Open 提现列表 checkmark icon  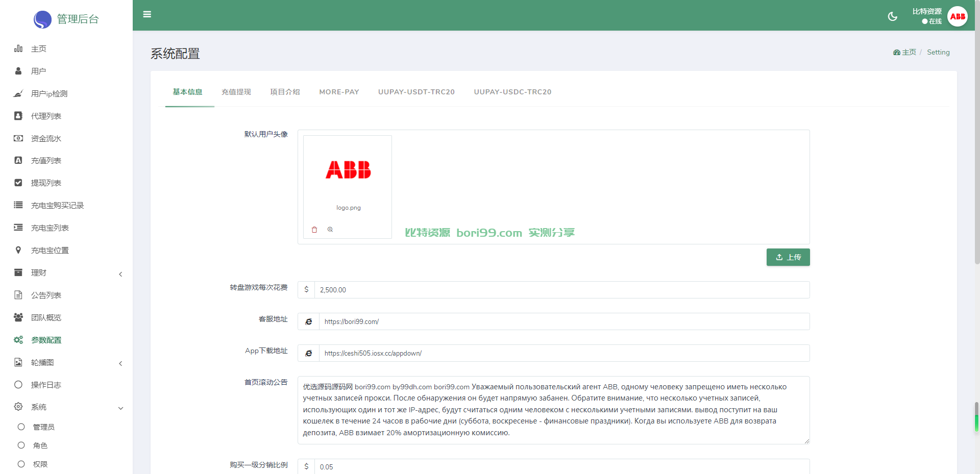pos(18,183)
